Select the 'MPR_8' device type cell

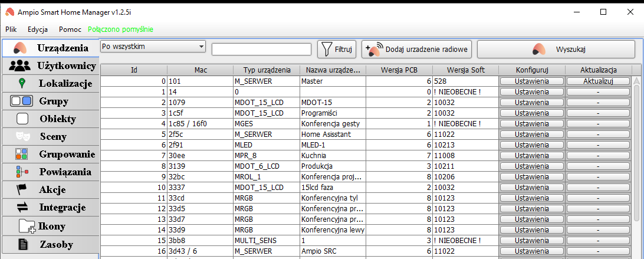pos(267,156)
